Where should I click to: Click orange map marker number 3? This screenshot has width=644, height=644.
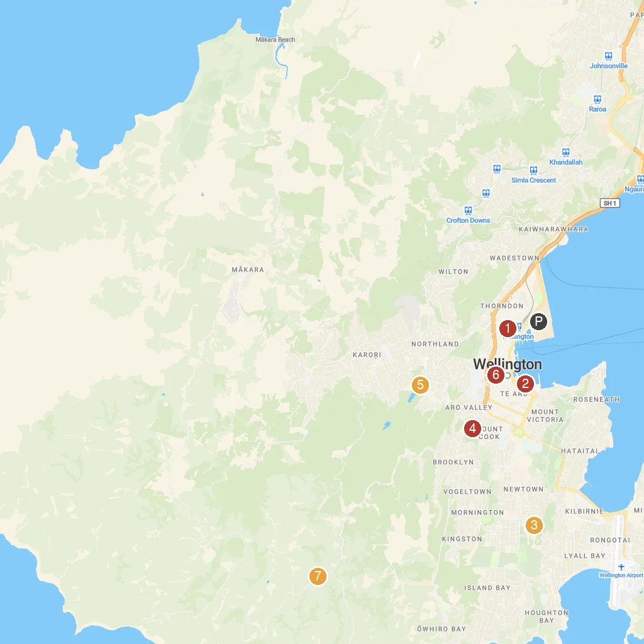(534, 525)
